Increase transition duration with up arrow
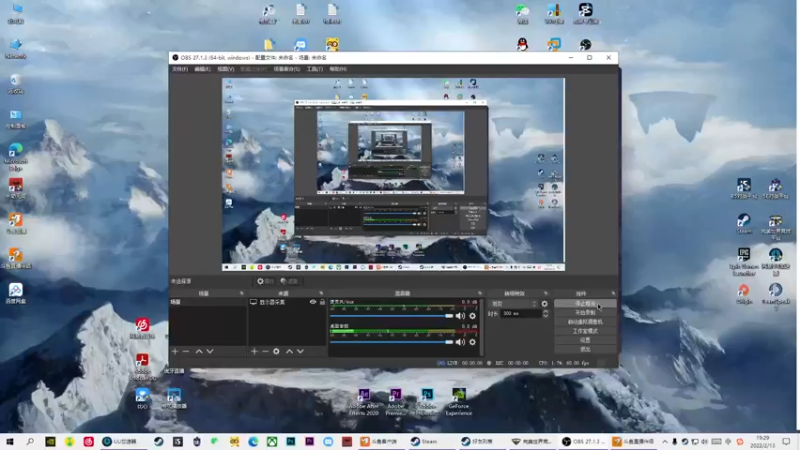This screenshot has width=800, height=450. (545, 311)
